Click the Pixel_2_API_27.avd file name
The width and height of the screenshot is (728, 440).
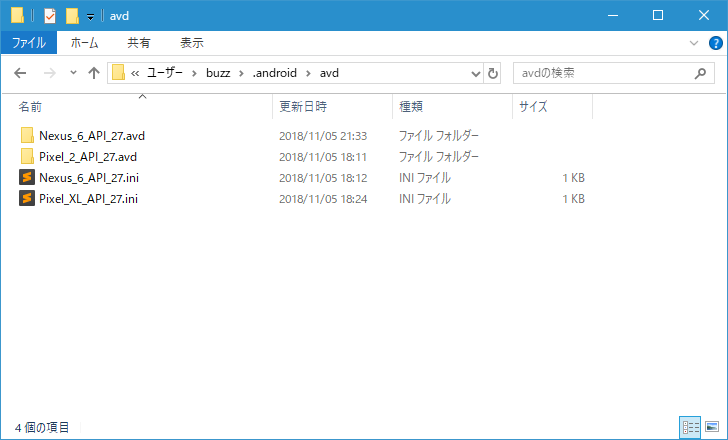(88, 157)
